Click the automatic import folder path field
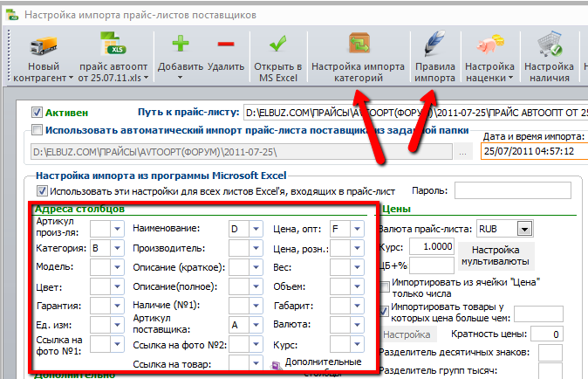The image size is (588, 379). tap(241, 152)
